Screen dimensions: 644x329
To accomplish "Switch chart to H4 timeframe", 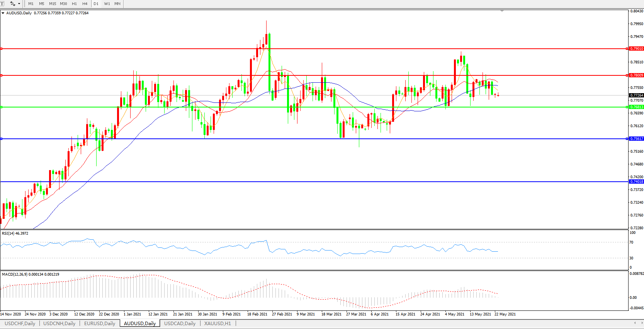I will pos(85,3).
